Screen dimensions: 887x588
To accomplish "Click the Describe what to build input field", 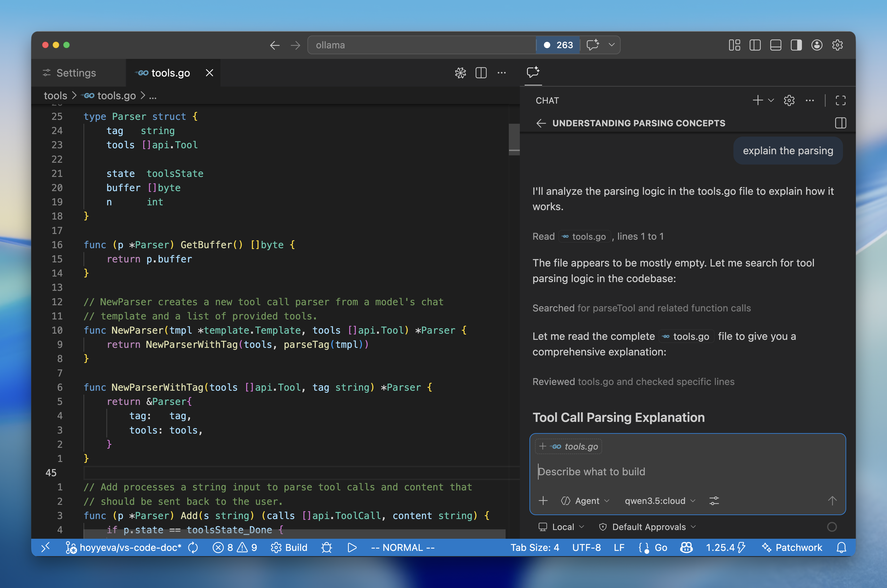I will [638, 472].
